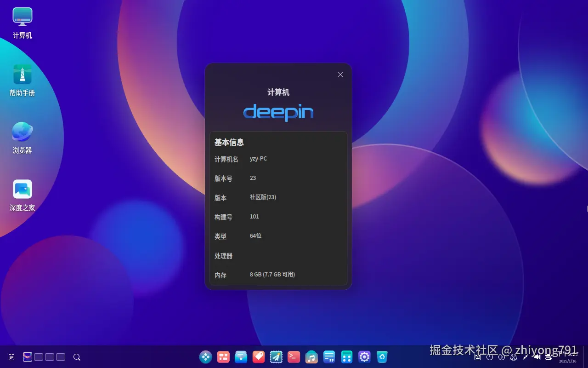Launch the file manager from the dock
This screenshot has width=588, height=368.
pyautogui.click(x=241, y=356)
